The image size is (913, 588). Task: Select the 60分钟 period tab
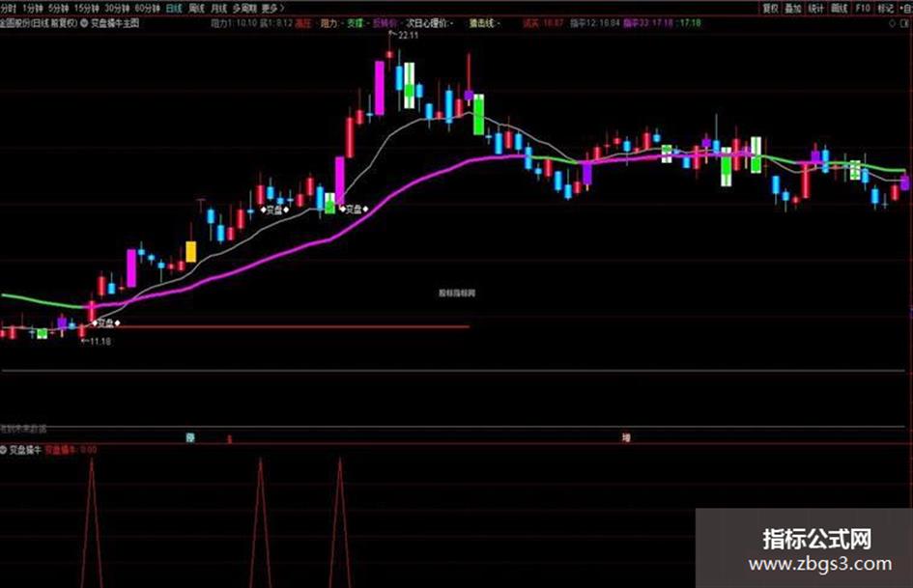pyautogui.click(x=147, y=8)
